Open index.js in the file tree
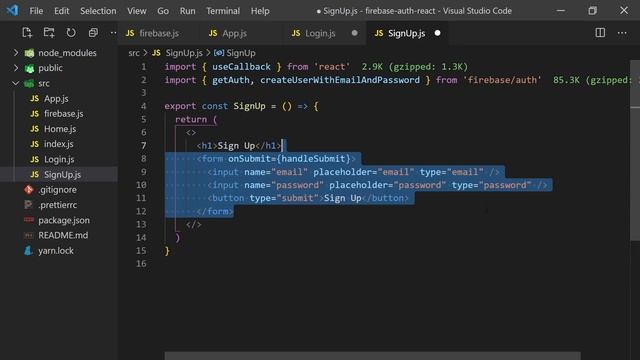Screen dimensions: 640x360 (59, 144)
